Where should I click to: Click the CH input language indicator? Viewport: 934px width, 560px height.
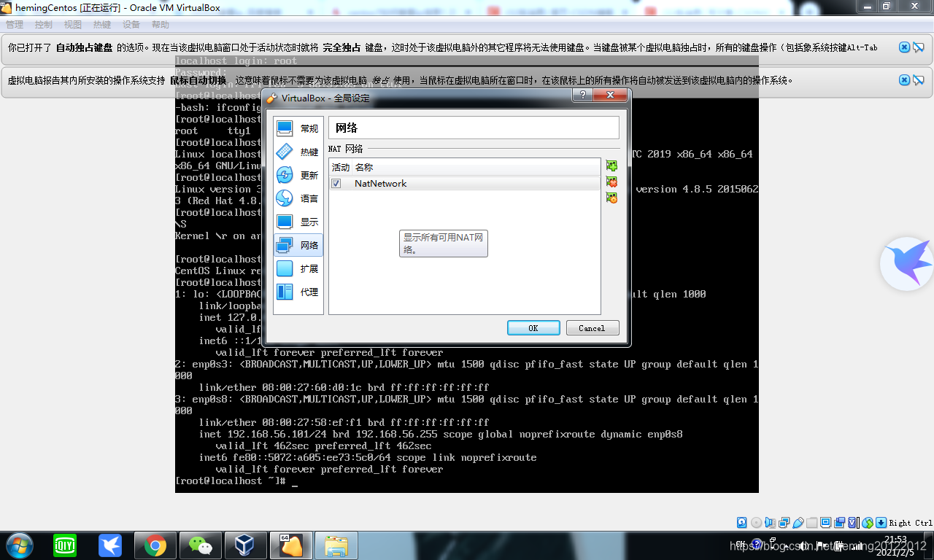tap(740, 543)
